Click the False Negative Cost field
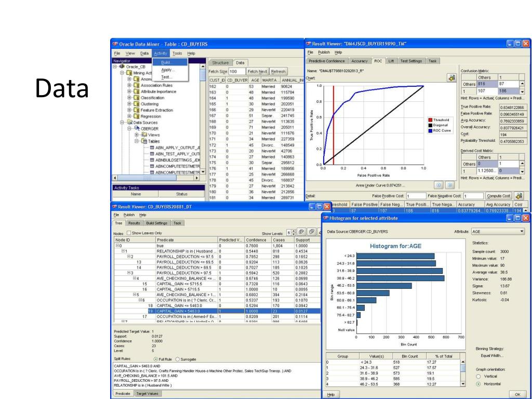Screen dimensions: 532x399 (x=473, y=196)
